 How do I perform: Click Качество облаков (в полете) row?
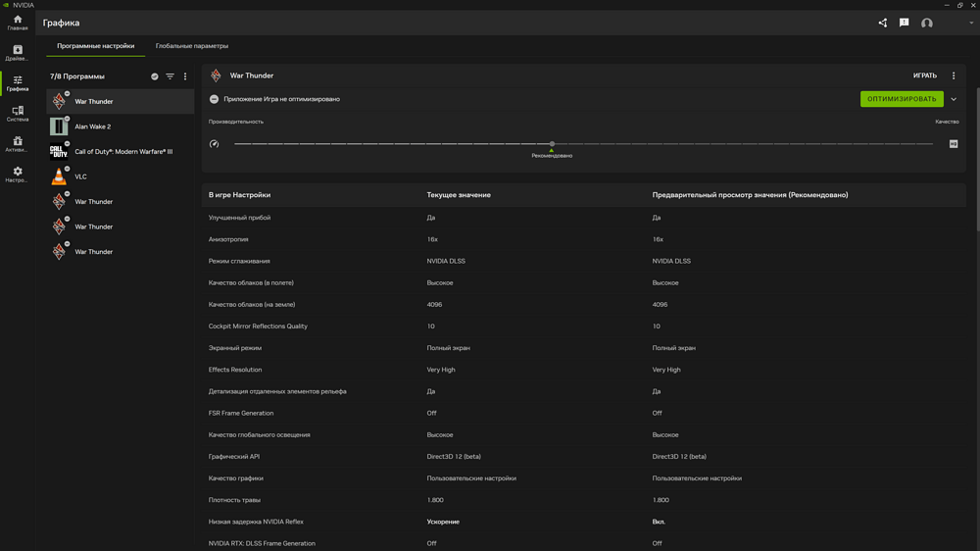(584, 282)
